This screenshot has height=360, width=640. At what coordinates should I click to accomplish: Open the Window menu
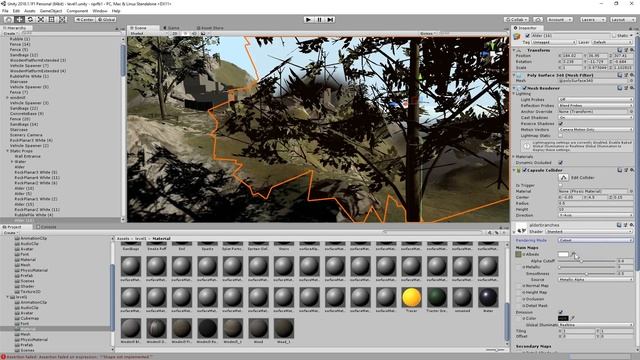point(100,11)
